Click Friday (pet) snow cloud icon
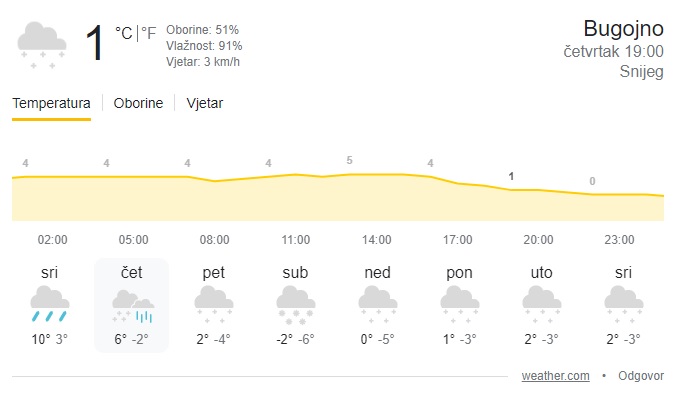This screenshot has height=404, width=682. point(213,303)
